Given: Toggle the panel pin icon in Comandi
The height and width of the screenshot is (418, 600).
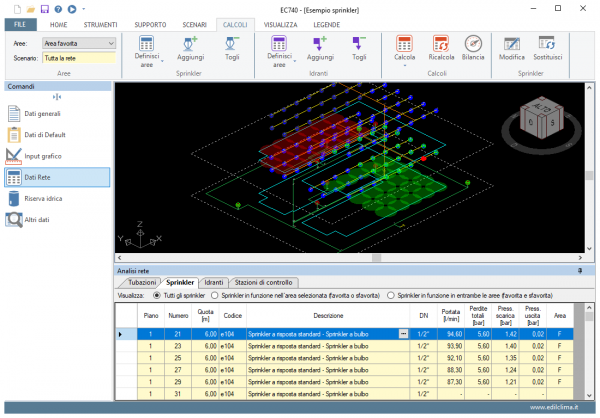Looking at the screenshot, I should 57,97.
